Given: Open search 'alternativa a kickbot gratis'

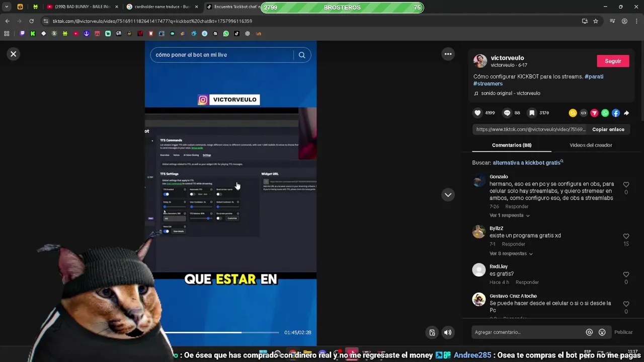Looking at the screenshot, I should [x=528, y=163].
